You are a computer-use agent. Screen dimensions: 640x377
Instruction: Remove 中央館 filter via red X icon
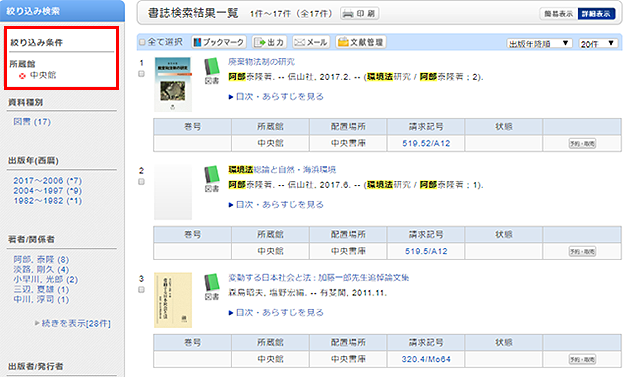tap(22, 76)
